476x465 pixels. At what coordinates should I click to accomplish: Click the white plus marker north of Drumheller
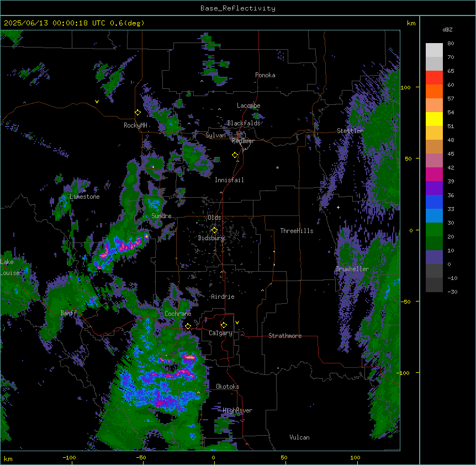pyautogui.click(x=338, y=207)
